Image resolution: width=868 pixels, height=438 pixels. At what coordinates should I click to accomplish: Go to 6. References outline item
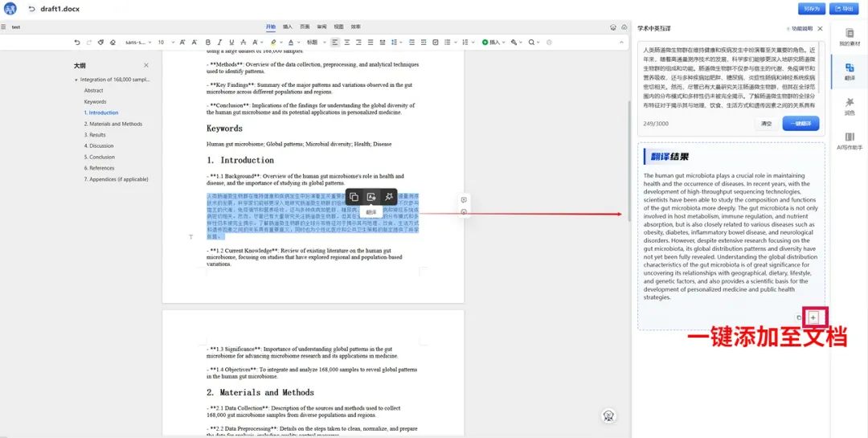[x=99, y=168]
